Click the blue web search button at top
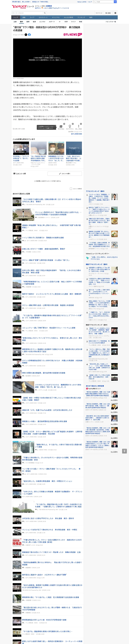This screenshot has width=129, height=644. 115,2
